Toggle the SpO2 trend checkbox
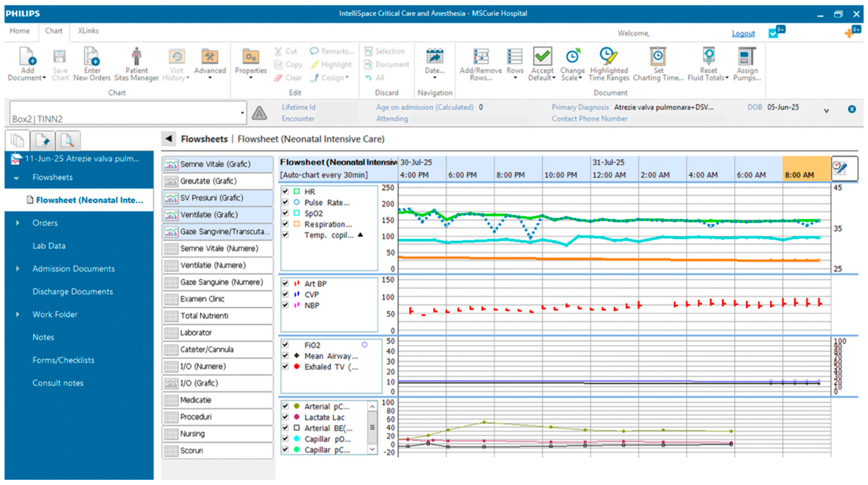 285,213
